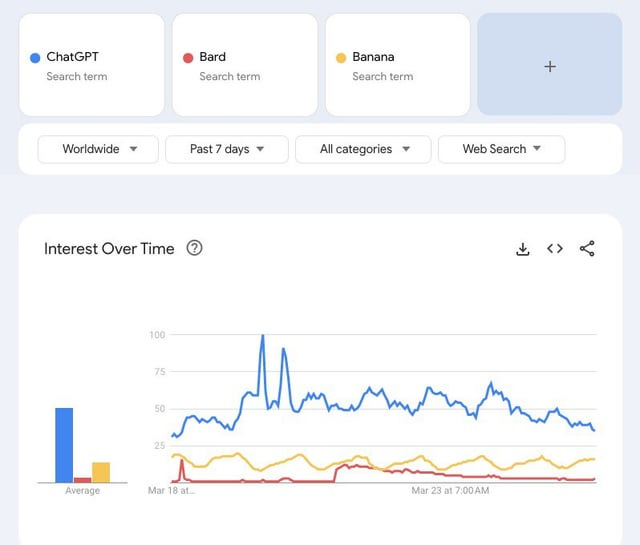Select the Bard search term card
This screenshot has width=640, height=545.
245,65
